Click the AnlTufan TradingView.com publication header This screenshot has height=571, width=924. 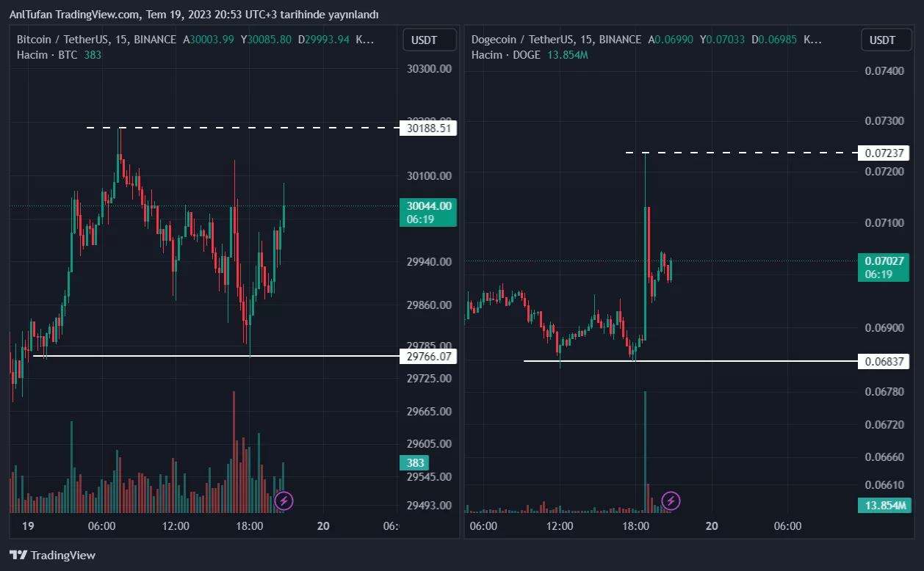(x=194, y=15)
